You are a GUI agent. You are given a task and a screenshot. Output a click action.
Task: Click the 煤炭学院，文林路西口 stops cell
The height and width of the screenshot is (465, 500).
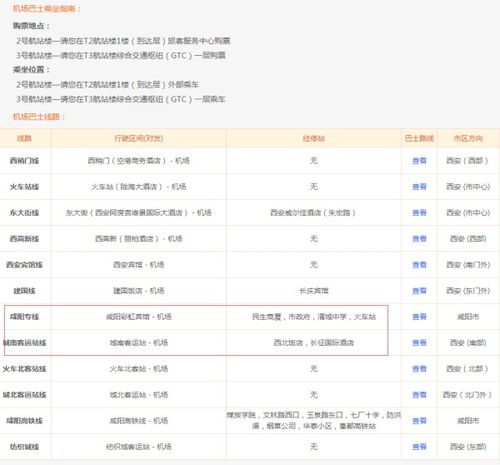point(314,420)
